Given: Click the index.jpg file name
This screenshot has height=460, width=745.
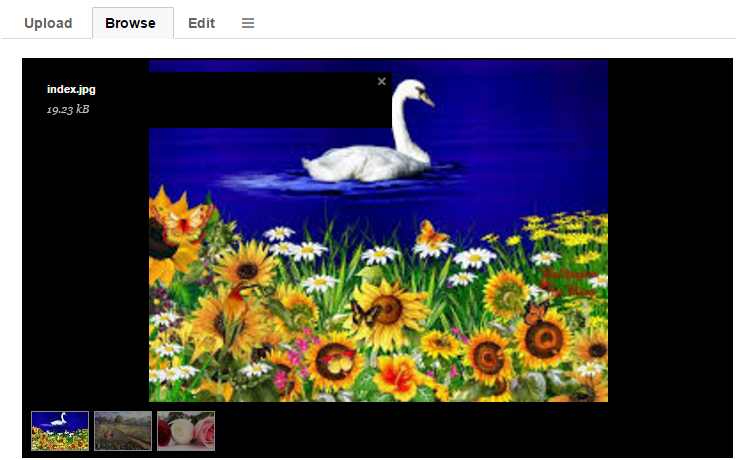Looking at the screenshot, I should (71, 89).
